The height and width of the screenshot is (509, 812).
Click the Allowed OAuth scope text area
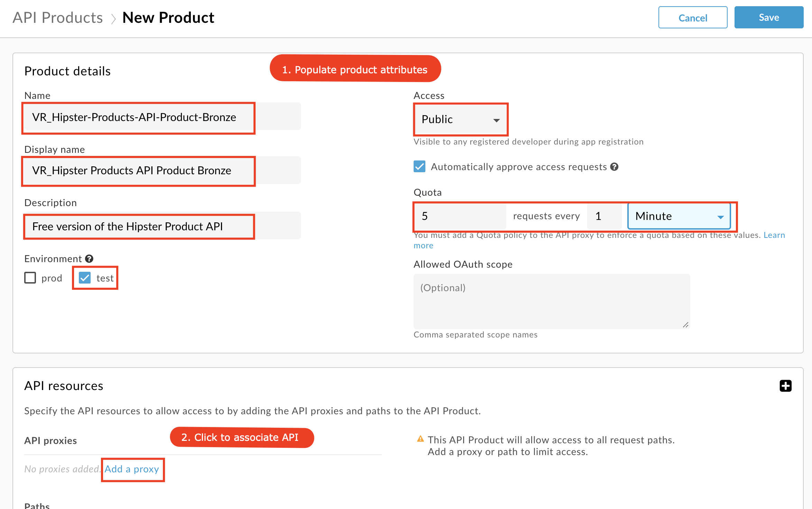click(552, 302)
